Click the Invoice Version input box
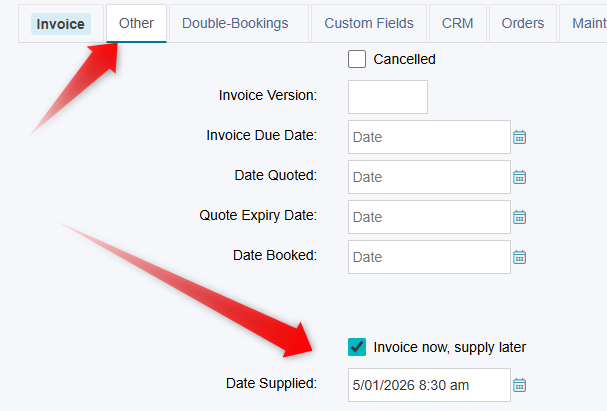607x411 pixels. point(387,97)
